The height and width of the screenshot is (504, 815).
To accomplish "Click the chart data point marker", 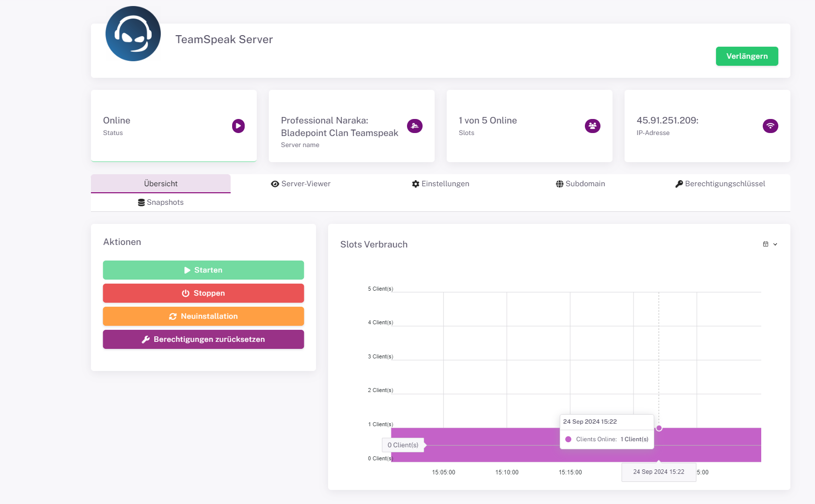I will (659, 428).
